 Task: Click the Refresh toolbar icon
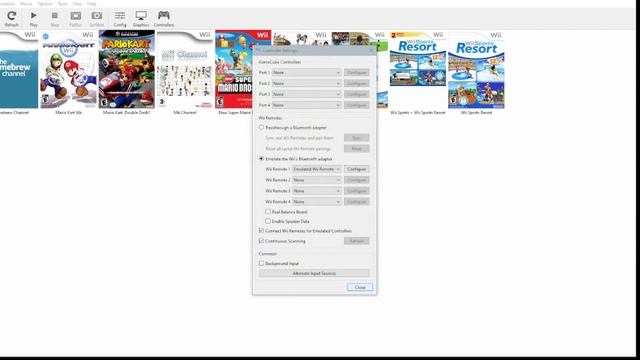point(11,18)
